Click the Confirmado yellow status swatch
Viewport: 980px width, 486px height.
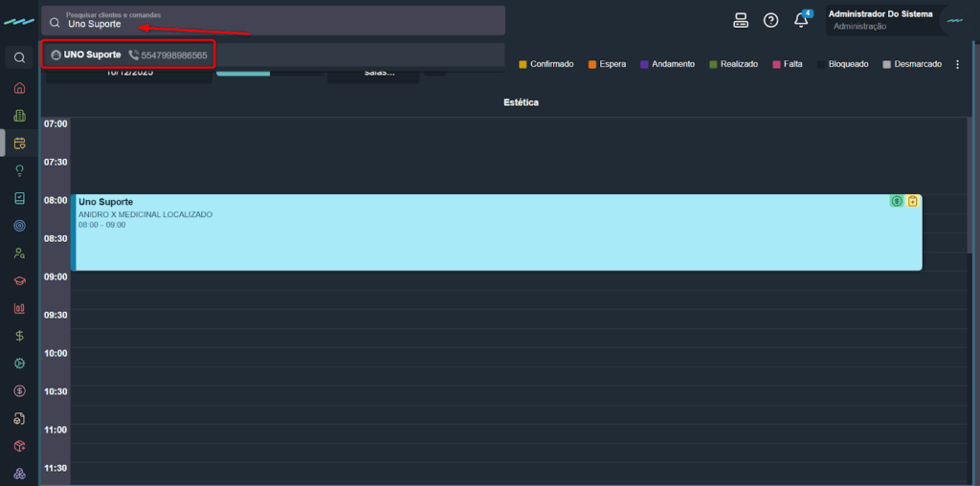523,64
